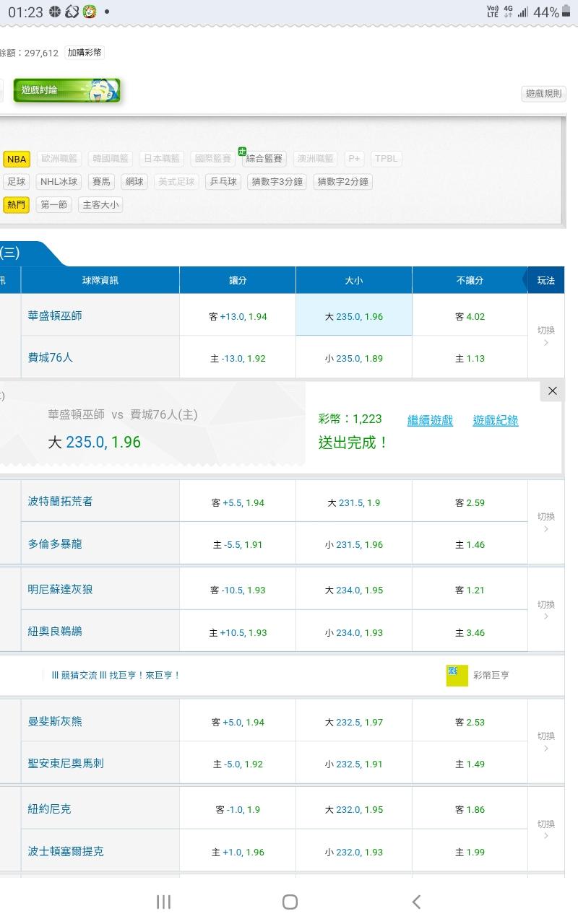This screenshot has width=578, height=924.
Task: Open the 遊戲規則 game rules button
Action: 543,94
